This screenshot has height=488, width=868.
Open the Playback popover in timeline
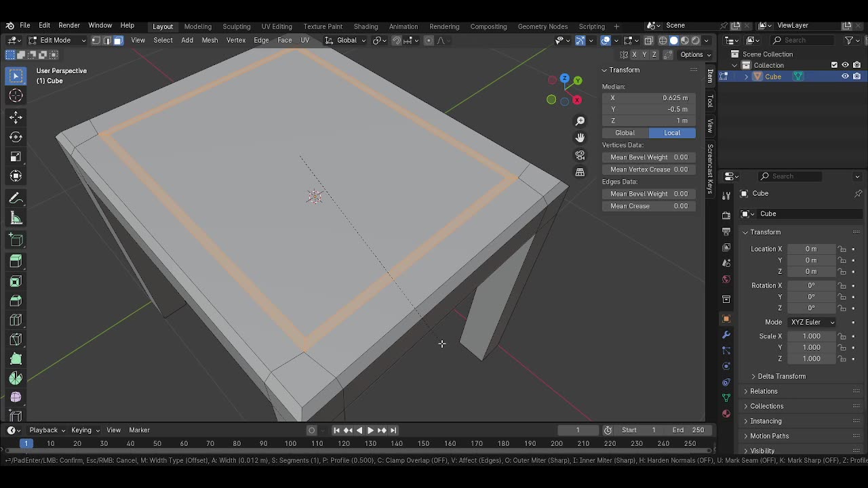point(47,430)
